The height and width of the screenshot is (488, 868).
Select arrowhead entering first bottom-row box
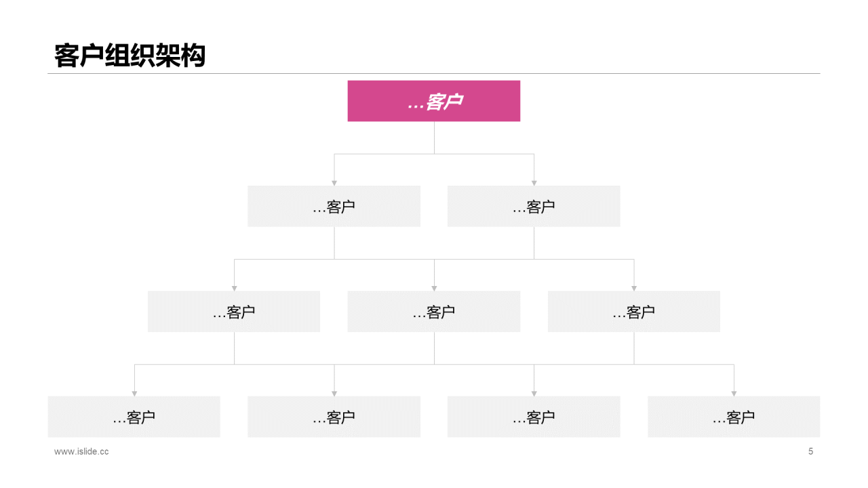pos(134,393)
